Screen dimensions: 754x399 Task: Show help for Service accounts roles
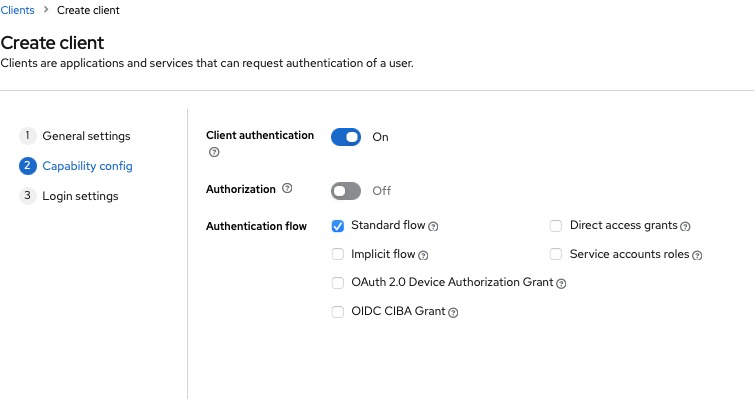tap(697, 255)
